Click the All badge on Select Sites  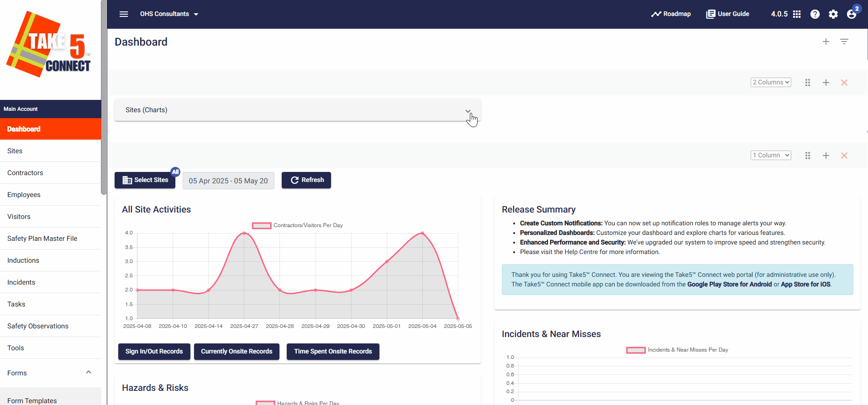[x=175, y=172]
